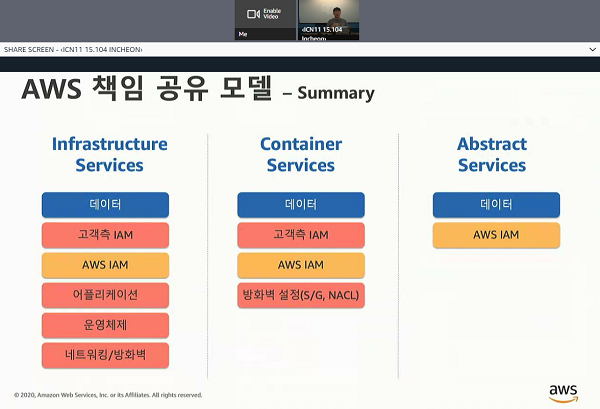
Task: Click the 어플리케이션 box
Action: coord(105,295)
